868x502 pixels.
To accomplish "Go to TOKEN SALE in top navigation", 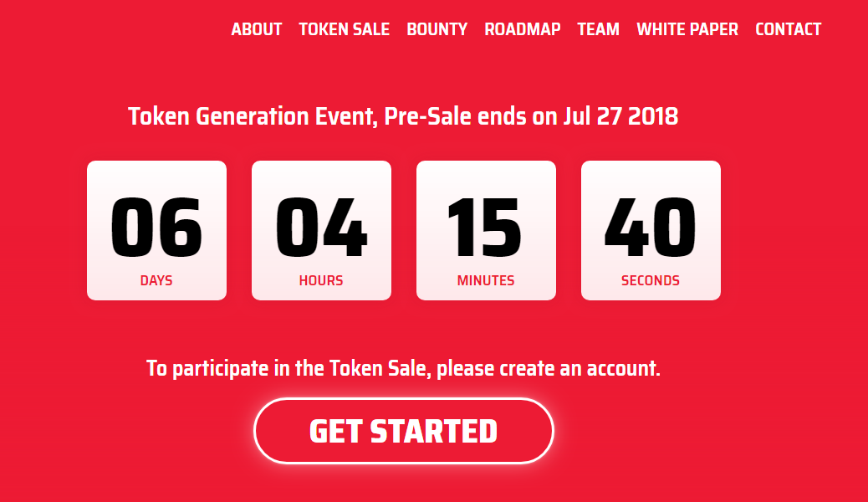I will (x=345, y=28).
